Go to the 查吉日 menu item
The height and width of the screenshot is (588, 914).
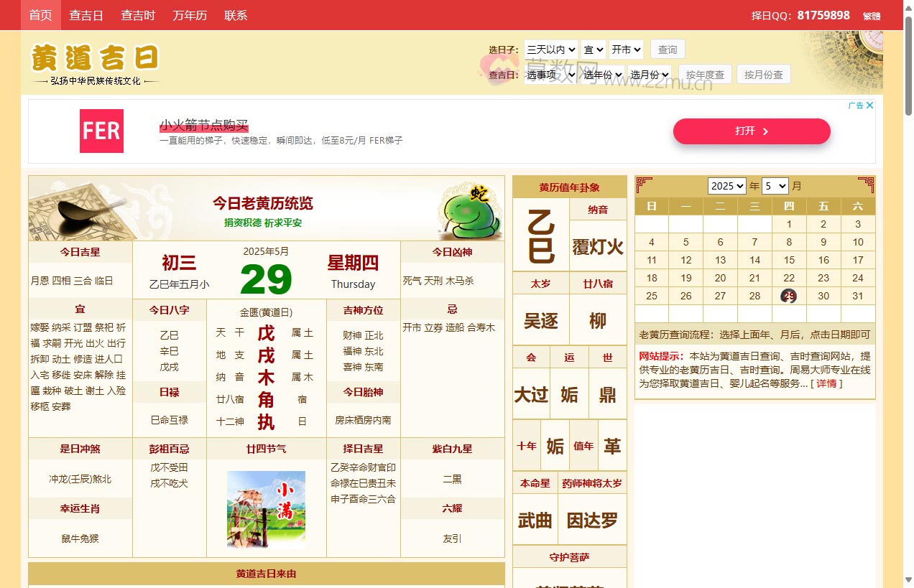coord(86,15)
